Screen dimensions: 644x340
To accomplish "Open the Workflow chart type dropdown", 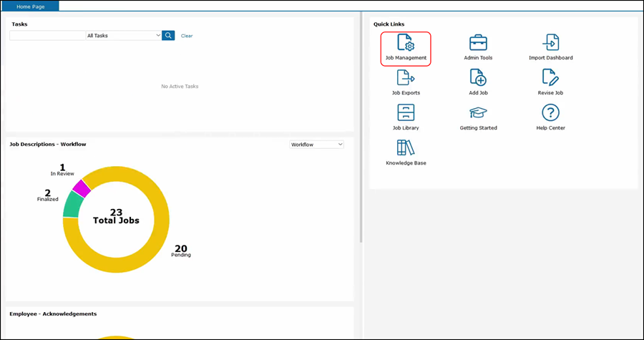I will (x=316, y=145).
